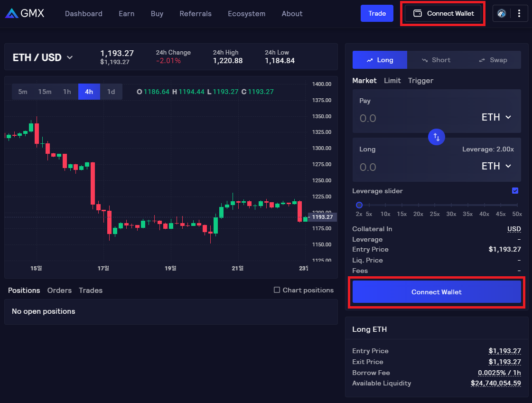Open the Positions tab
Viewport: 532px width, 403px height.
(x=24, y=291)
